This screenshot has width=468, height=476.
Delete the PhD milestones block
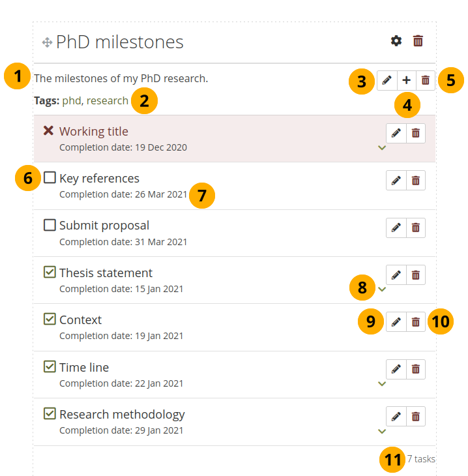pos(418,41)
